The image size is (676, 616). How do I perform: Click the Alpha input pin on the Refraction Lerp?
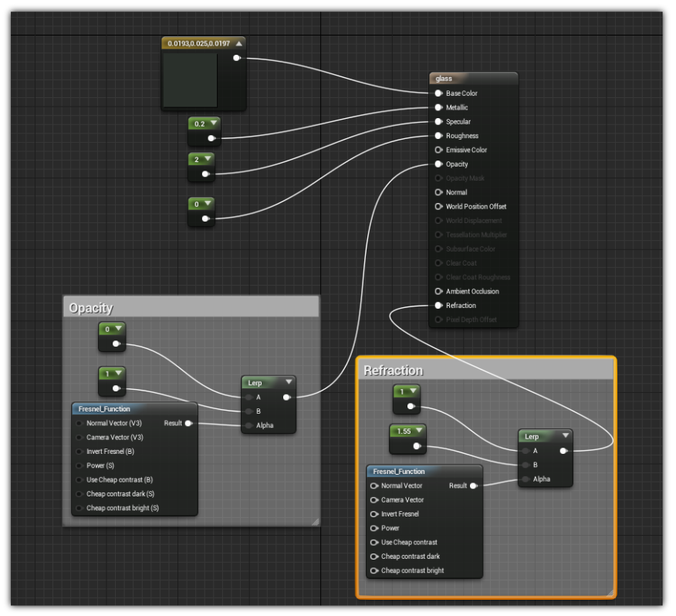tap(526, 479)
